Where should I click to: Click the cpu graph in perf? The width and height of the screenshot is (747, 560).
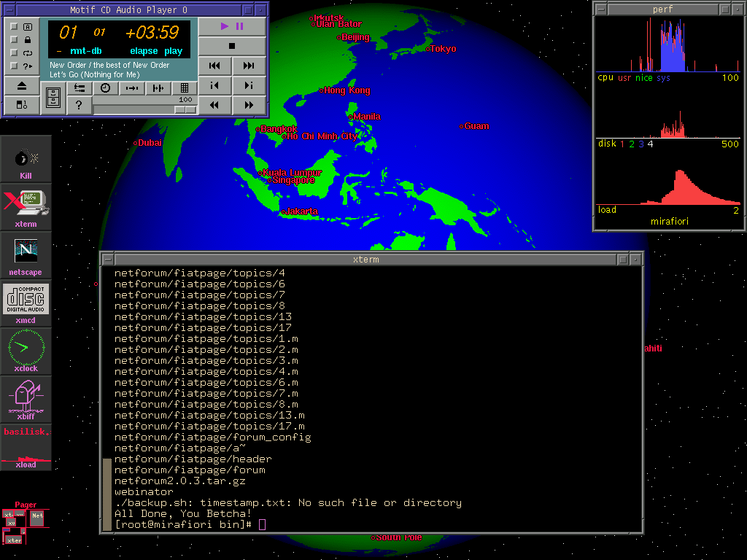668,45
